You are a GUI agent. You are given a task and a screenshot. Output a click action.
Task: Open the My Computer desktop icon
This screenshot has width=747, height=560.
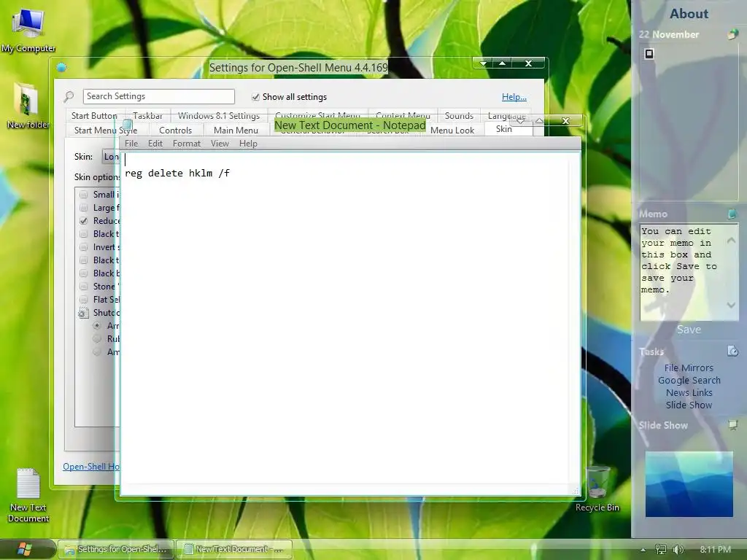(28, 29)
